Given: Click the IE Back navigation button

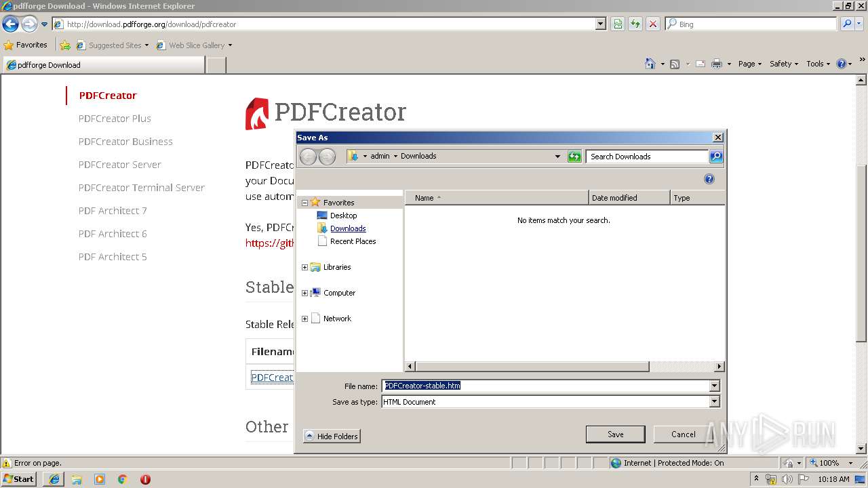Looking at the screenshot, I should (10, 24).
